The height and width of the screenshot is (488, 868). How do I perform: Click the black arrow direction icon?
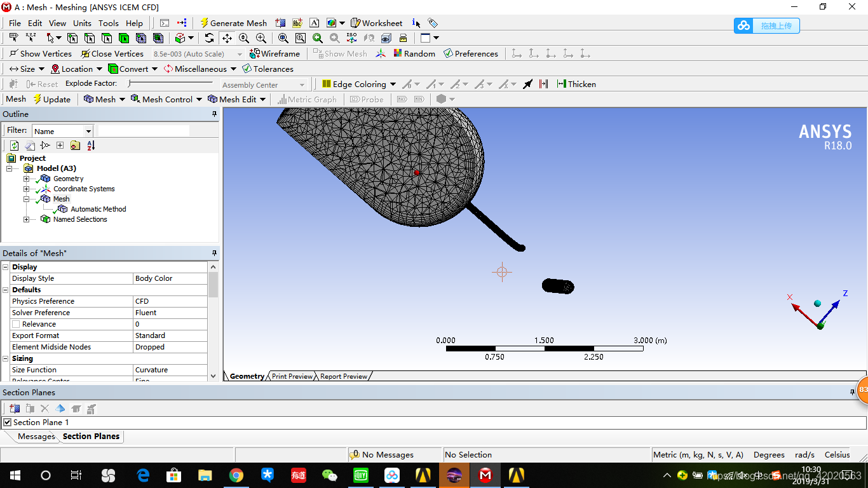click(x=527, y=84)
